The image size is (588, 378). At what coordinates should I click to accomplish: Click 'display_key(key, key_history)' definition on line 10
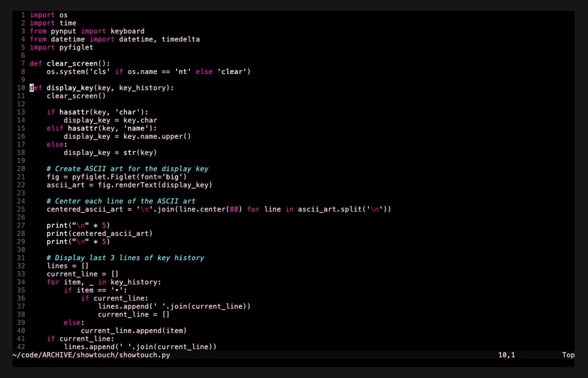tap(110, 88)
